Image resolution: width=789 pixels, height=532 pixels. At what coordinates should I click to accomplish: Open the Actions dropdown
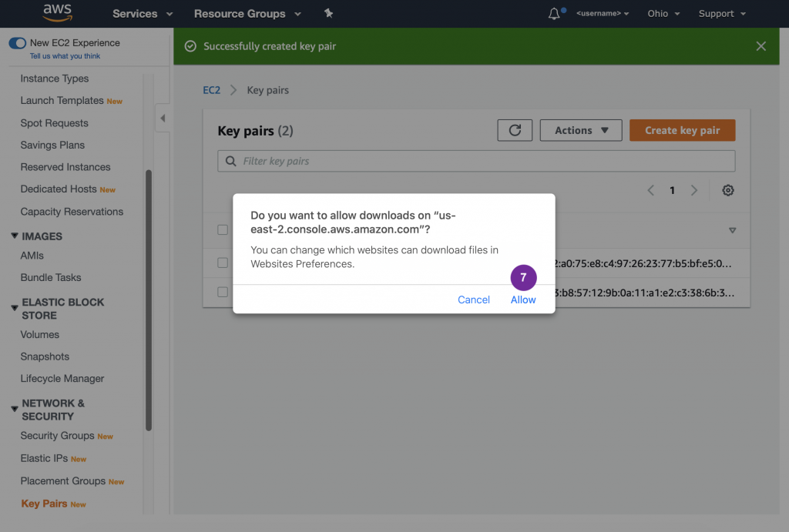(x=580, y=130)
